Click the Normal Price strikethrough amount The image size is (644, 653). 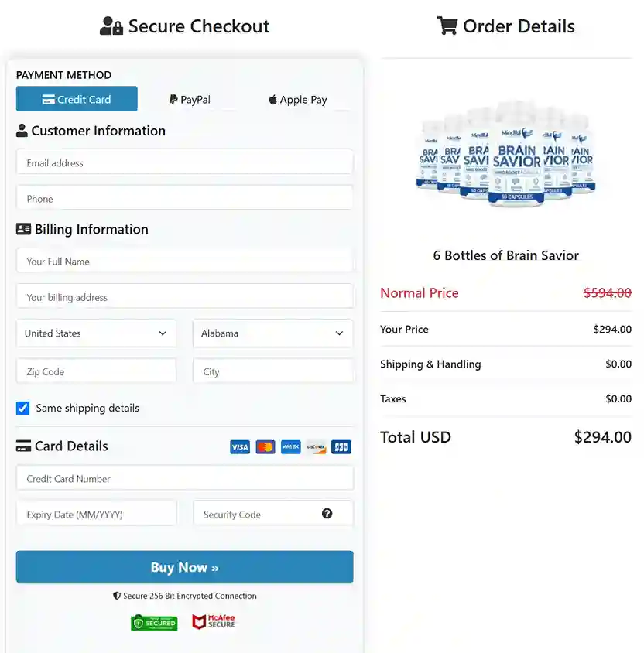pyautogui.click(x=607, y=292)
